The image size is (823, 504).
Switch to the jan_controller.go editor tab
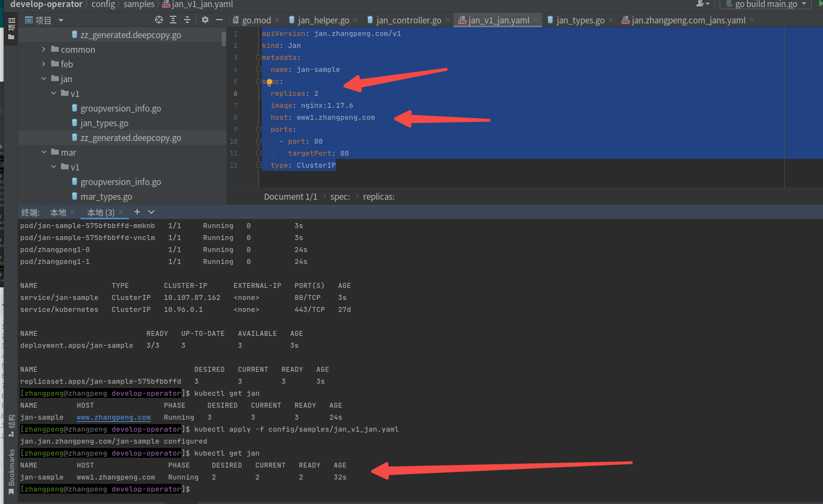coord(408,20)
